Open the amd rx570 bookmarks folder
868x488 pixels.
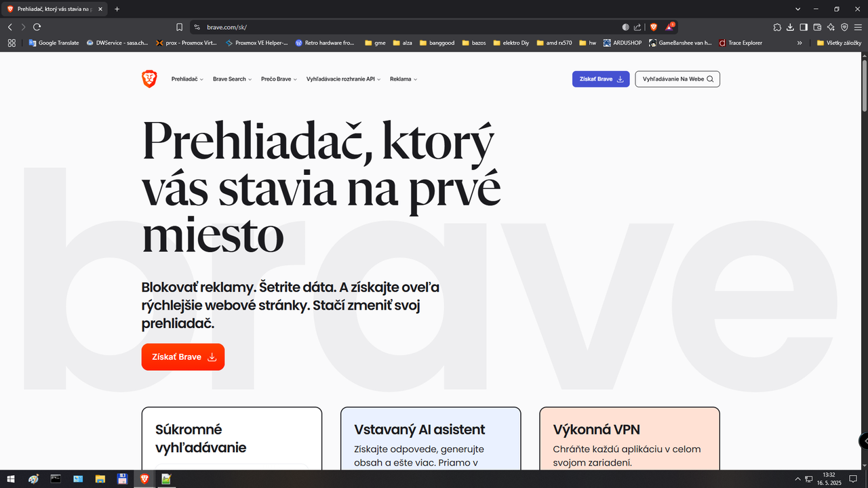pos(554,43)
